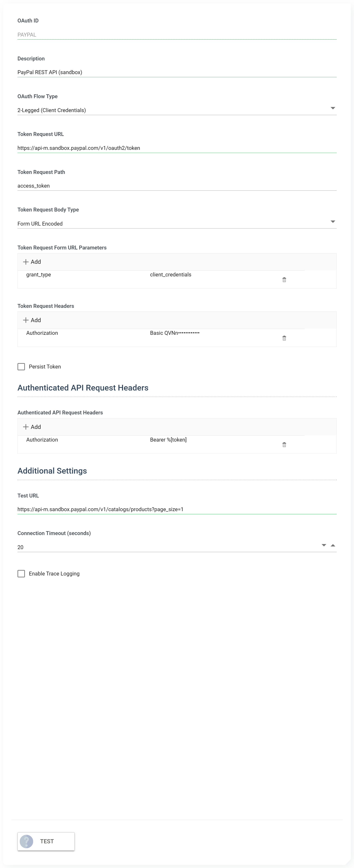Edit the Test URL field
This screenshot has width=354, height=868.
(177, 509)
